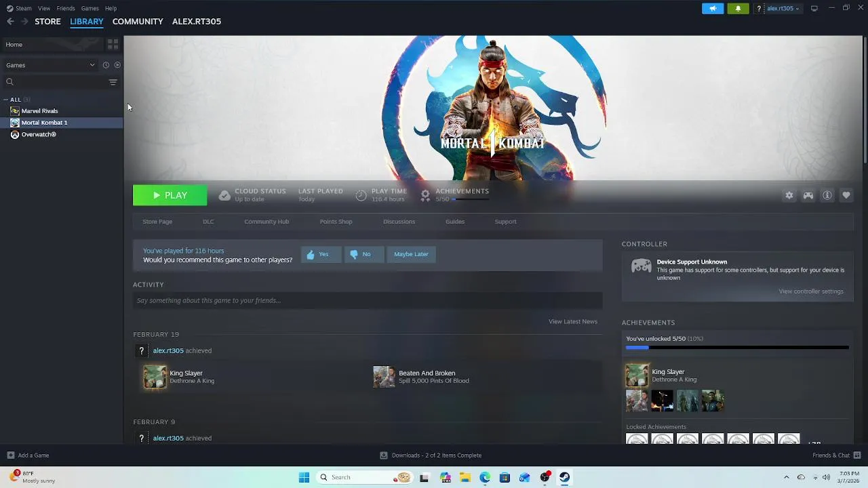The image size is (868, 488).
Task: Select Mortal Kombat 1 in the library list
Action: coord(61,123)
